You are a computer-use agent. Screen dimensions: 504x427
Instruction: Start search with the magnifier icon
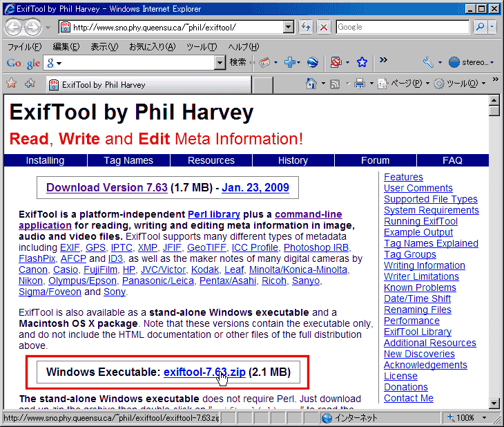pos(481,27)
